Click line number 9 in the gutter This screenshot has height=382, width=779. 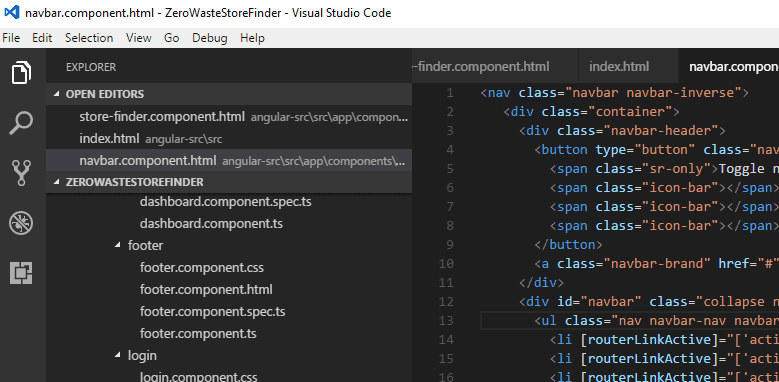tap(450, 245)
